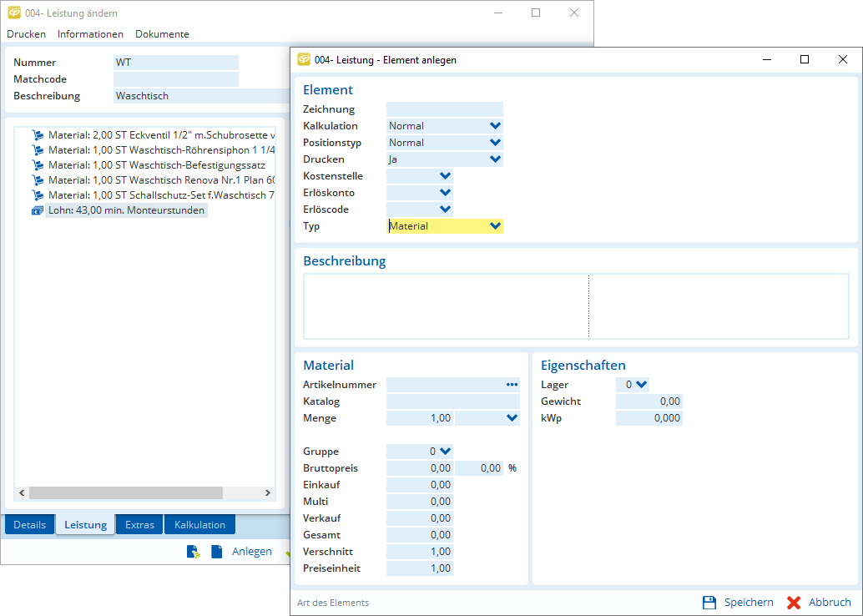The width and height of the screenshot is (863, 616).
Task: Click the Speichern floppy disk icon
Action: coord(709,602)
